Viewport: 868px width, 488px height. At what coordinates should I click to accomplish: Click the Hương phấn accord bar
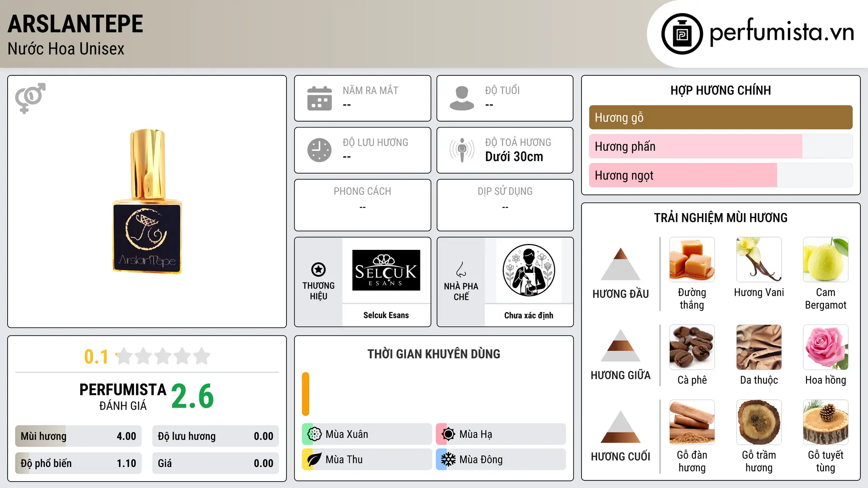coord(721,146)
